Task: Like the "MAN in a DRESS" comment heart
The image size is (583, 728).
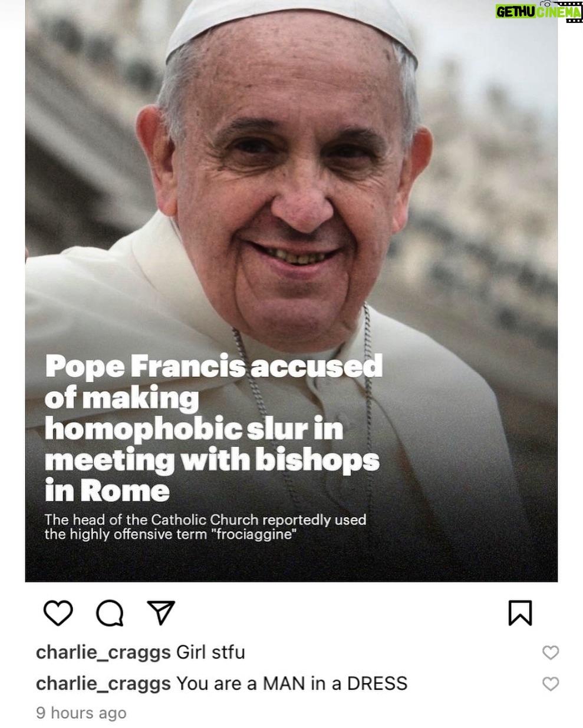Action: pyautogui.click(x=550, y=684)
